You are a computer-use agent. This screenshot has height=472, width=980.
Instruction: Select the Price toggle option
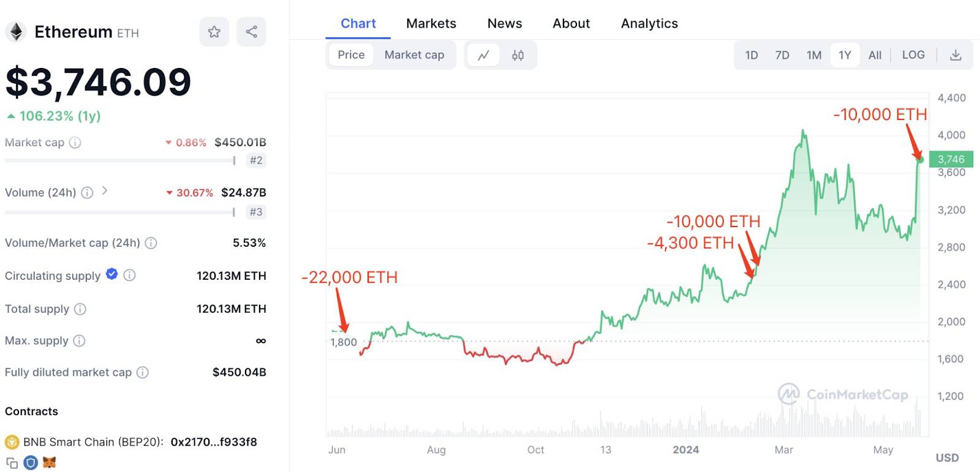[351, 55]
